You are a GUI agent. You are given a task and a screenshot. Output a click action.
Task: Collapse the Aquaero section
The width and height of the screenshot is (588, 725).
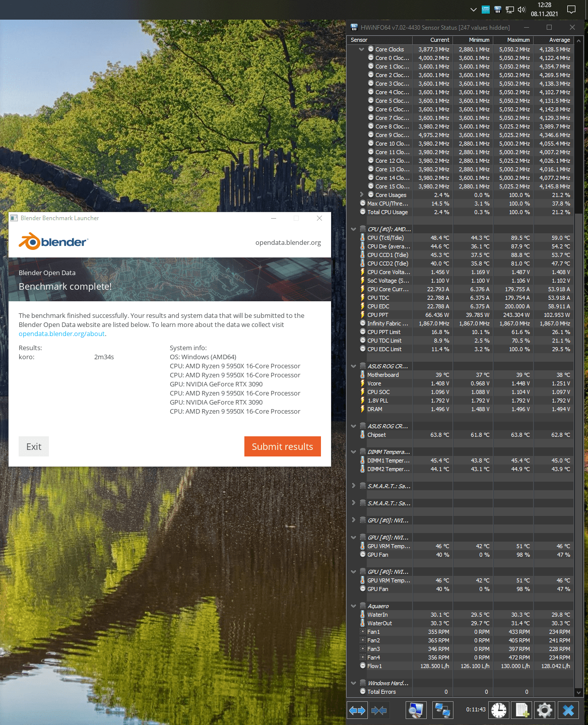point(354,606)
